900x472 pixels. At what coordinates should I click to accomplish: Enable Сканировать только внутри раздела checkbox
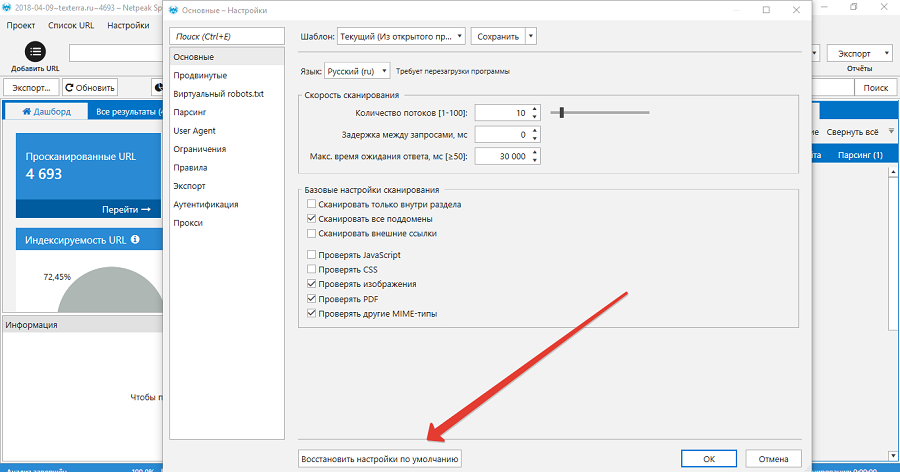[x=311, y=204]
